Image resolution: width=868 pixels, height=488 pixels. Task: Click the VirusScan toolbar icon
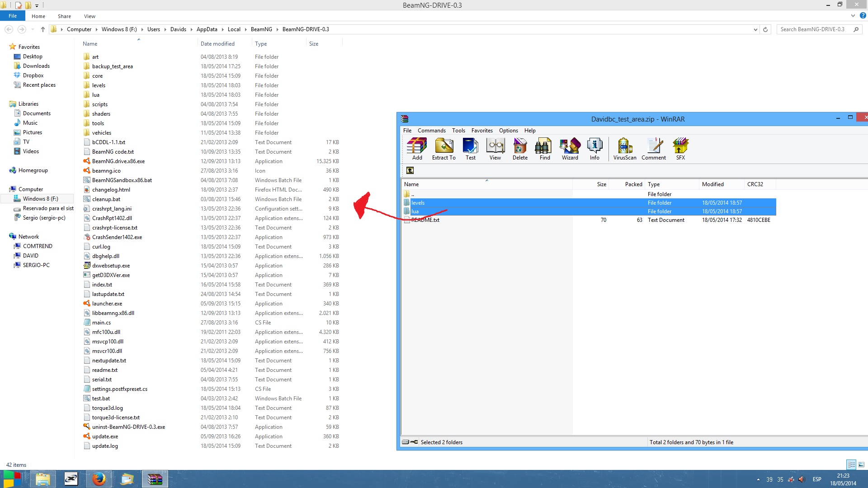pyautogui.click(x=624, y=149)
